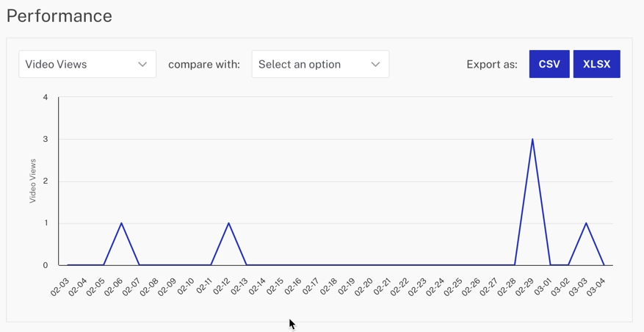This screenshot has height=332, width=644.
Task: Export the data as XLSX
Action: tap(596, 65)
